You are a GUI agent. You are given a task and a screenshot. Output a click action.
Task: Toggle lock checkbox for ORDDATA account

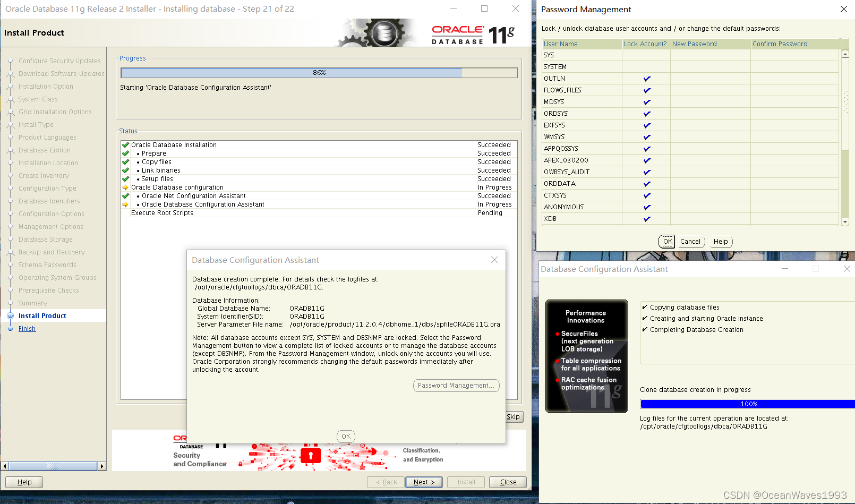(647, 184)
